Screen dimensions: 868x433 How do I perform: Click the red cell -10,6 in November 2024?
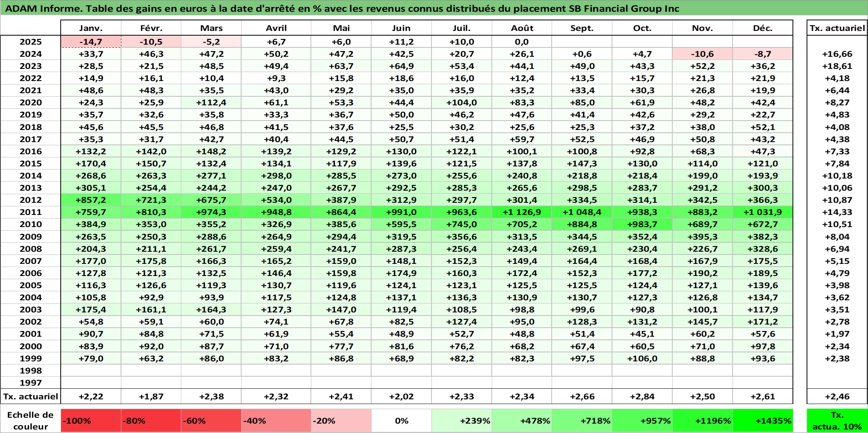(702, 54)
